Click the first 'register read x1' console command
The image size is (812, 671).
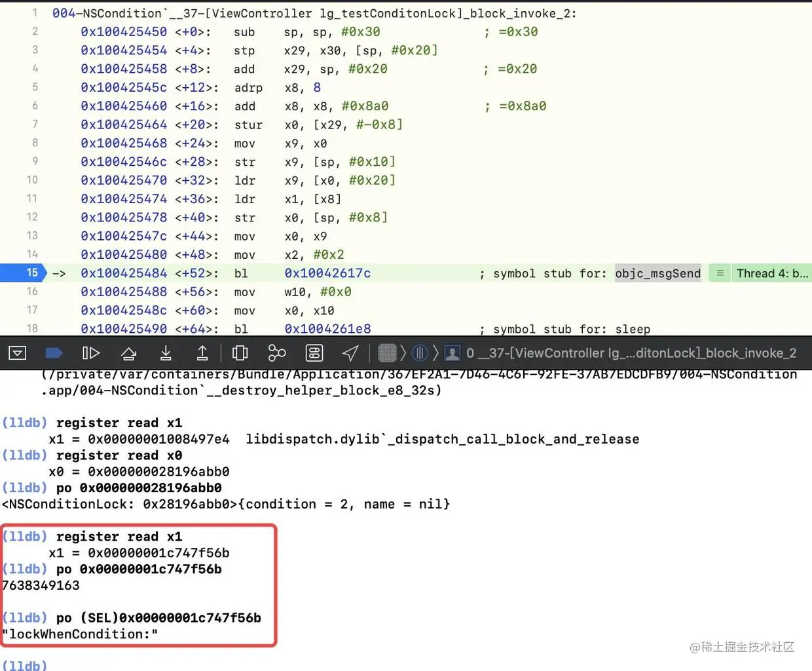119,423
